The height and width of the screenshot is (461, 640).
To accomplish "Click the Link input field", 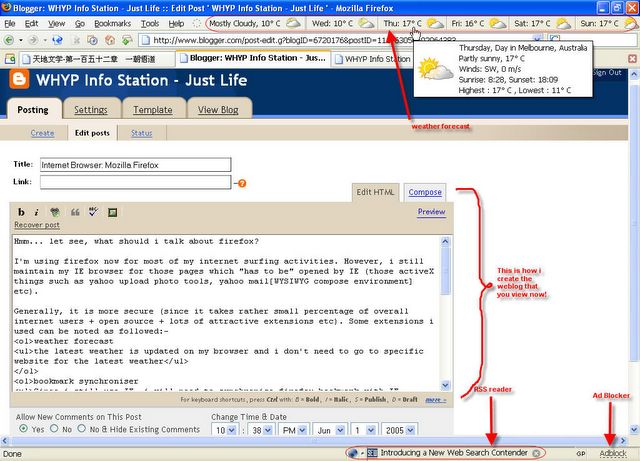I will click(136, 182).
